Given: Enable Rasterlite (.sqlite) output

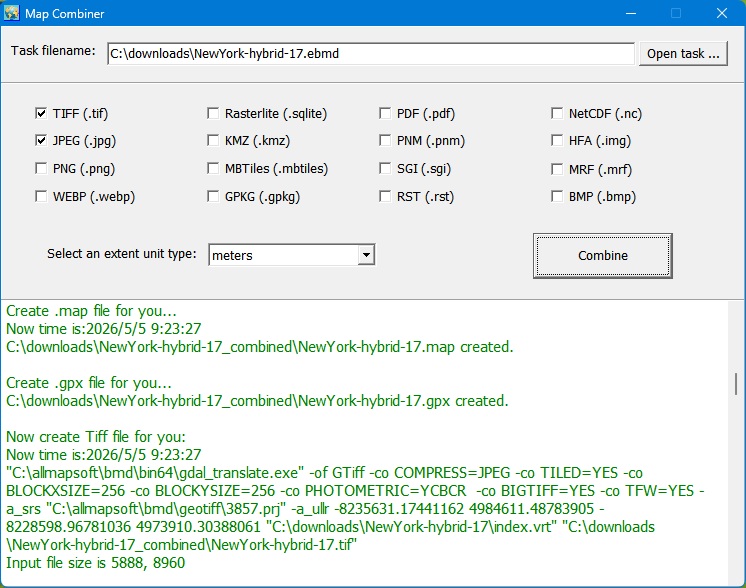Looking at the screenshot, I should click(213, 113).
